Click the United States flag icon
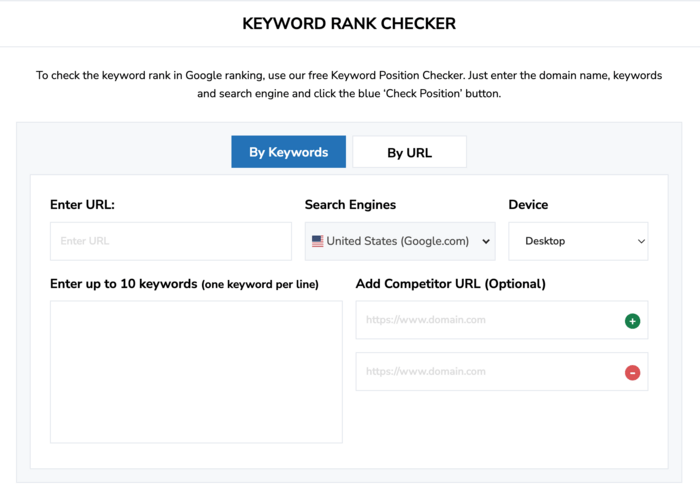700x493 pixels. coord(317,241)
